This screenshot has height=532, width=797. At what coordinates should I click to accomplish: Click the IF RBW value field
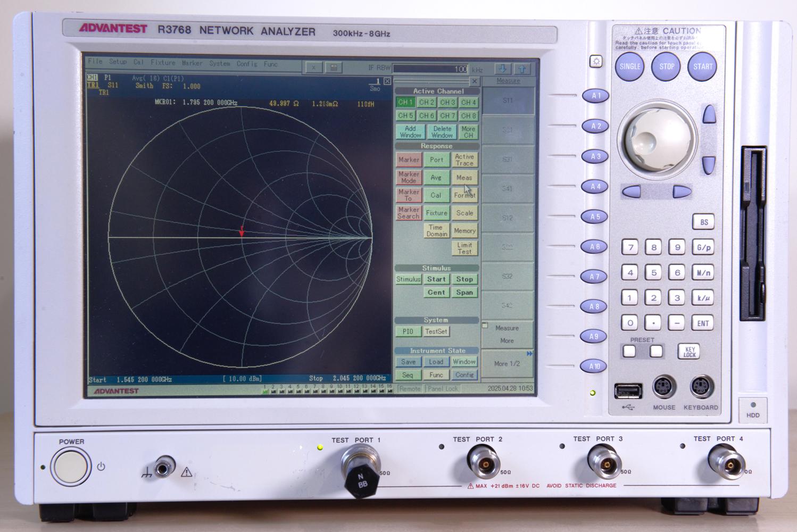430,69
